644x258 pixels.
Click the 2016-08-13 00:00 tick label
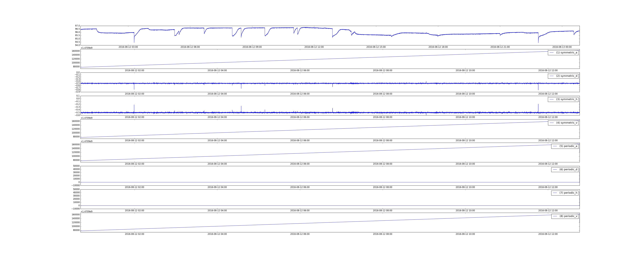click(562, 47)
